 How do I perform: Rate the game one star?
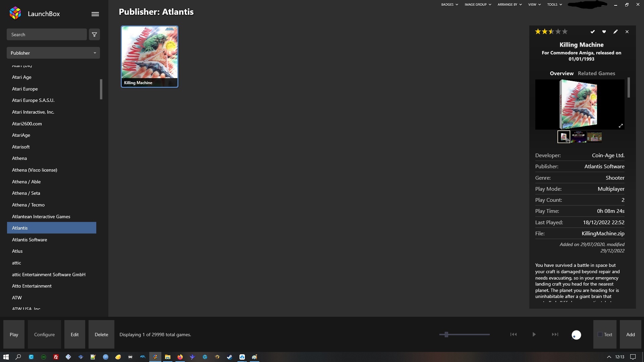pyautogui.click(x=538, y=32)
